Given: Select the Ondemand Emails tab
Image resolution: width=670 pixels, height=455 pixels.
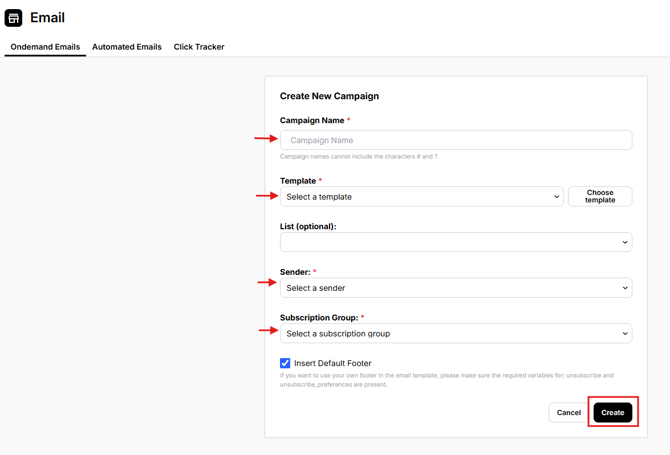Looking at the screenshot, I should coord(45,47).
